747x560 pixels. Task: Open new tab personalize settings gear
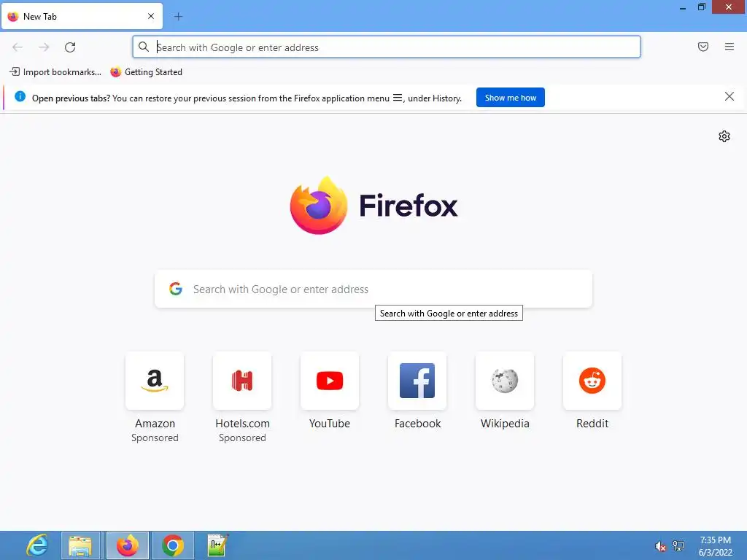click(724, 136)
